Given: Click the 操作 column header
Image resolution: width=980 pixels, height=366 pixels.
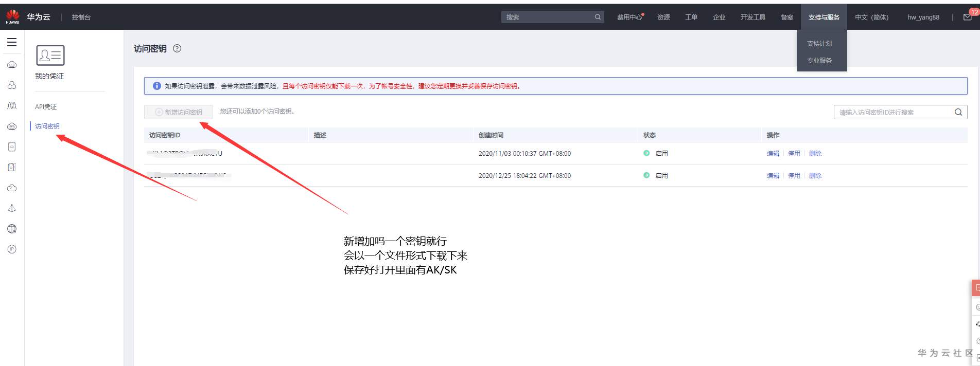Looking at the screenshot, I should pos(773,135).
